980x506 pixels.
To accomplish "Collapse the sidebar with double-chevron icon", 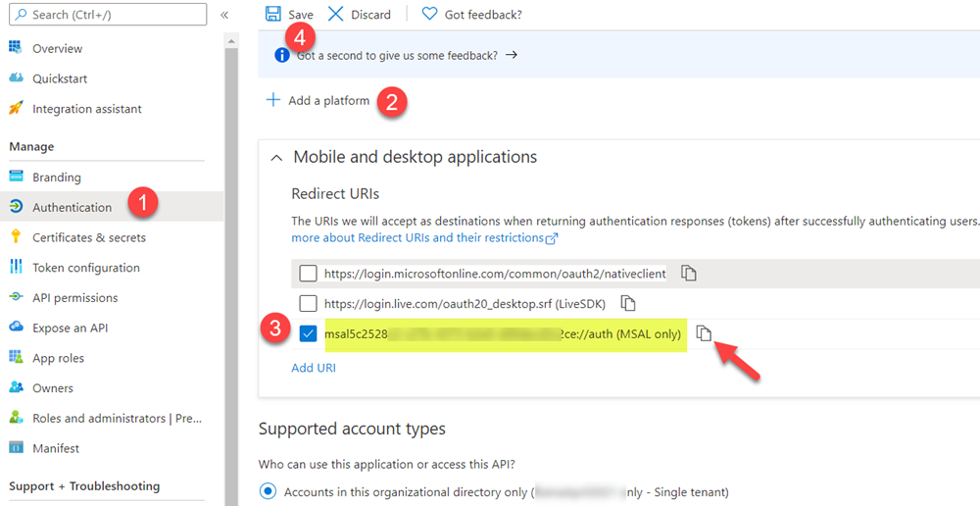I will coord(224,15).
